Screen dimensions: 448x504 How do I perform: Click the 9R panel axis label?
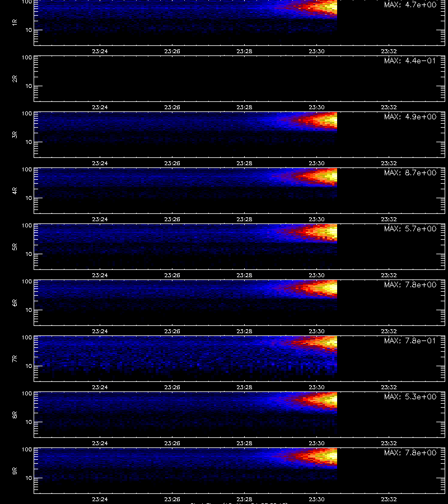coord(15,471)
